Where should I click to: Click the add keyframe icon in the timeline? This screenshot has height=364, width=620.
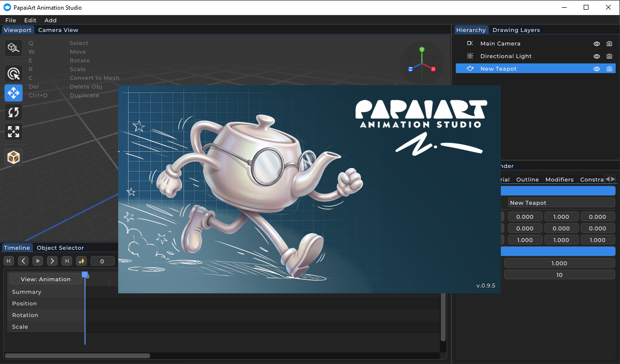pos(81,261)
